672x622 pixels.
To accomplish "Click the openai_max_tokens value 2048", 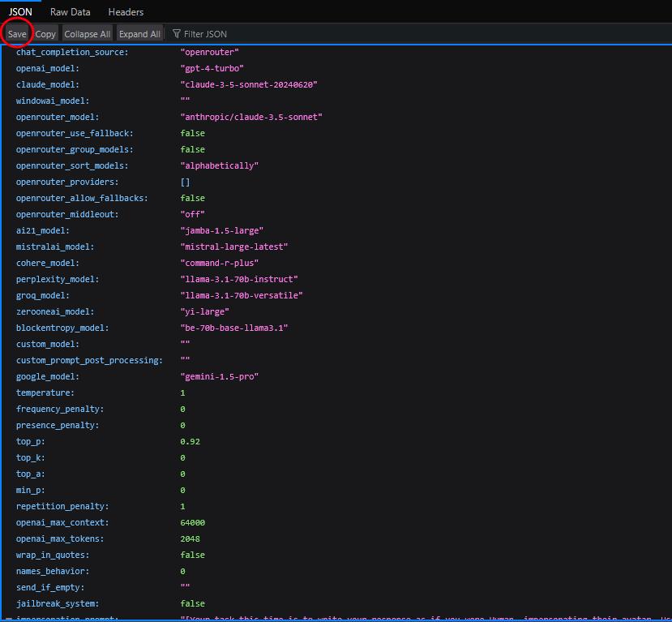I will pos(190,538).
